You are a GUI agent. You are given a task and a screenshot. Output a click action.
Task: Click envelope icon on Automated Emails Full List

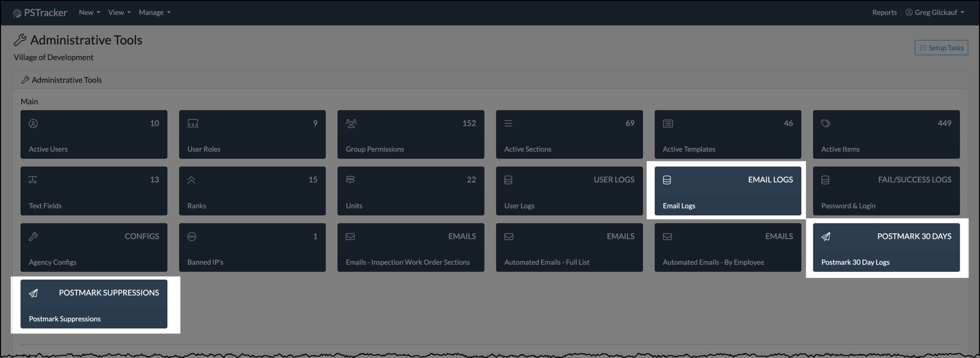coord(508,236)
